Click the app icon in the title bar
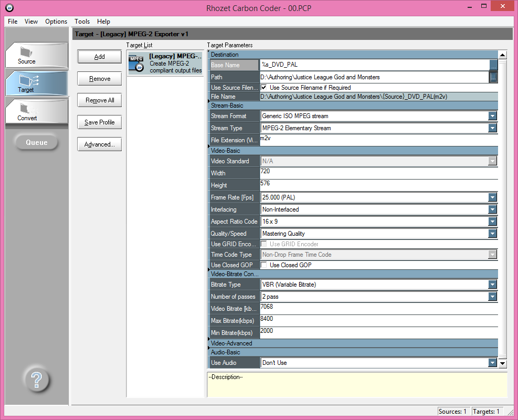 click(x=8, y=8)
